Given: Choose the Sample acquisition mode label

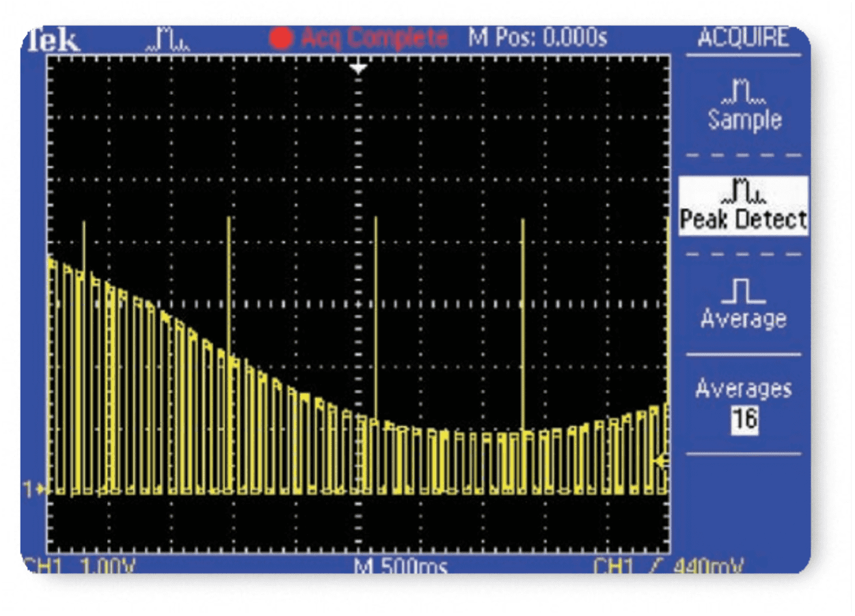Looking at the screenshot, I should tap(744, 120).
